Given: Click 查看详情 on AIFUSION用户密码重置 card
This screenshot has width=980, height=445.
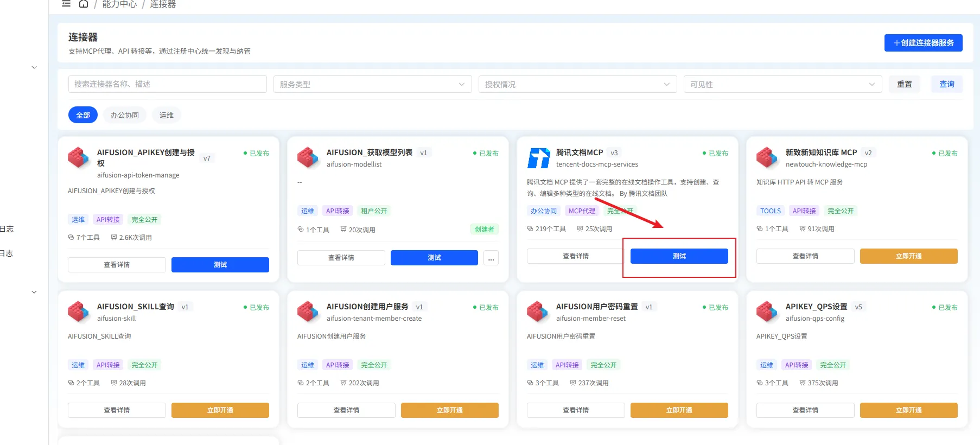Looking at the screenshot, I should [x=576, y=410].
